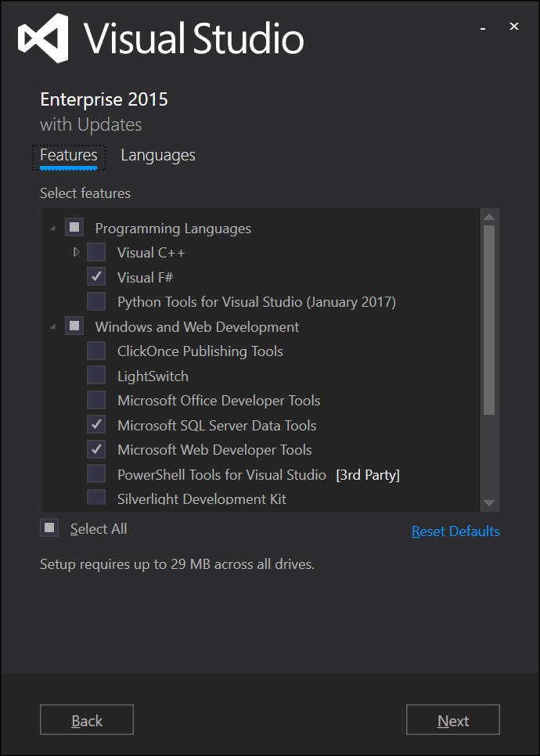Proceed with the Next button
Viewport: 540px width, 756px height.
[x=452, y=720]
